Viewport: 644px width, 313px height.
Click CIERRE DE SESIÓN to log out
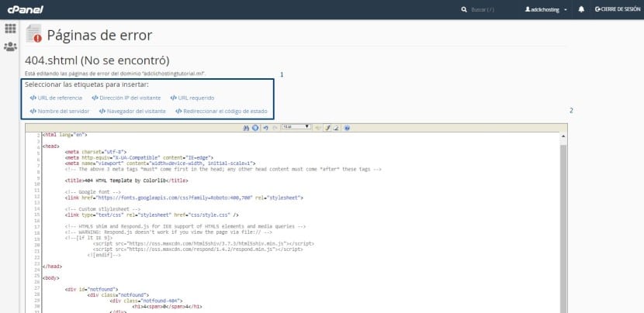point(618,9)
